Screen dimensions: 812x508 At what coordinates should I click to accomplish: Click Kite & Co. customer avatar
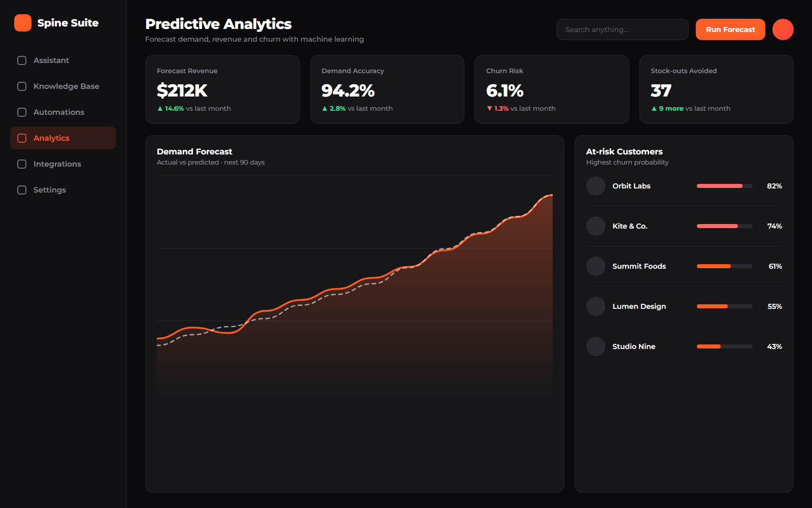596,226
